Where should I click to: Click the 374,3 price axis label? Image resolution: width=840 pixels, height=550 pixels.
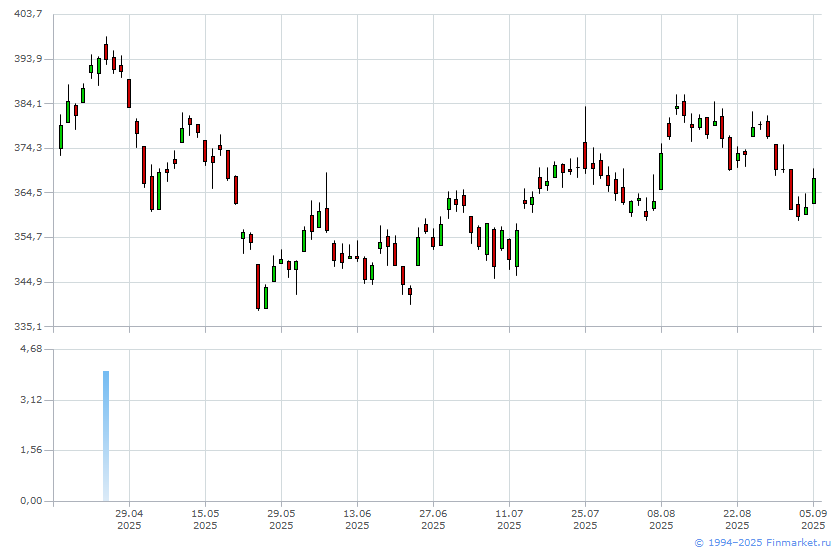coord(28,148)
